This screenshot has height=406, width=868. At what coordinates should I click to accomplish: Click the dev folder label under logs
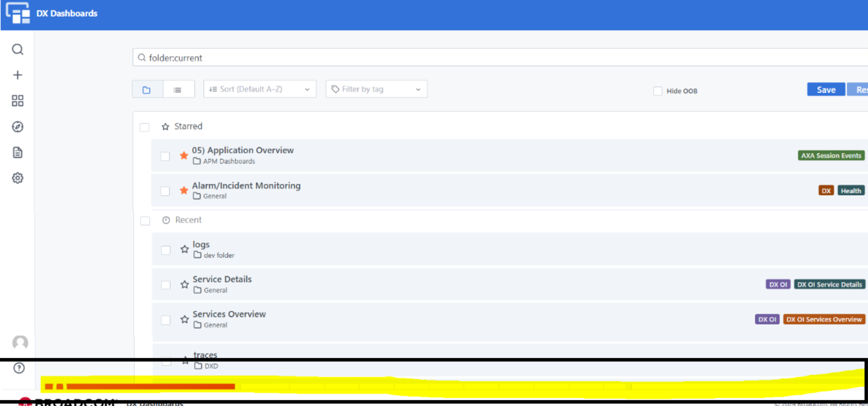pyautogui.click(x=219, y=255)
